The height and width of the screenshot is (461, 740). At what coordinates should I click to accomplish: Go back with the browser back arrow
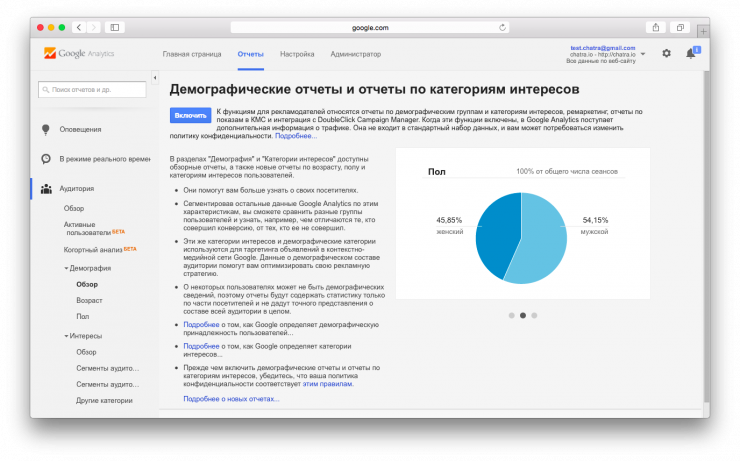pos(79,27)
